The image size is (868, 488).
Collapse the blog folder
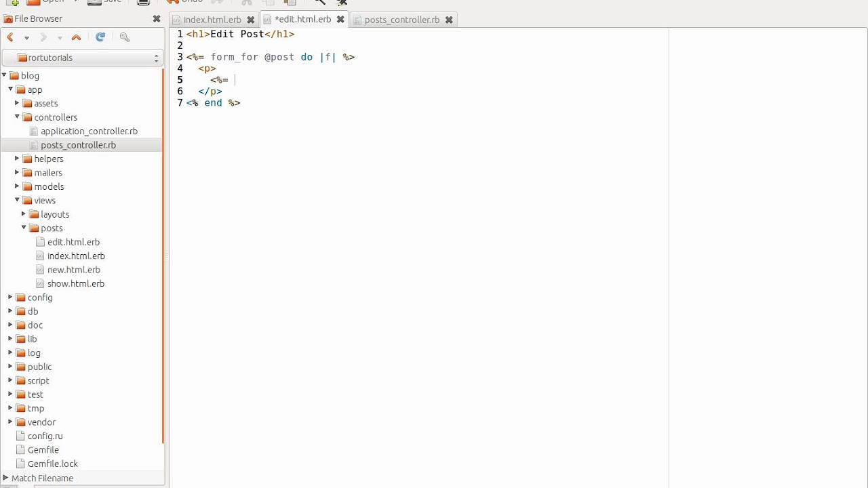[4, 75]
